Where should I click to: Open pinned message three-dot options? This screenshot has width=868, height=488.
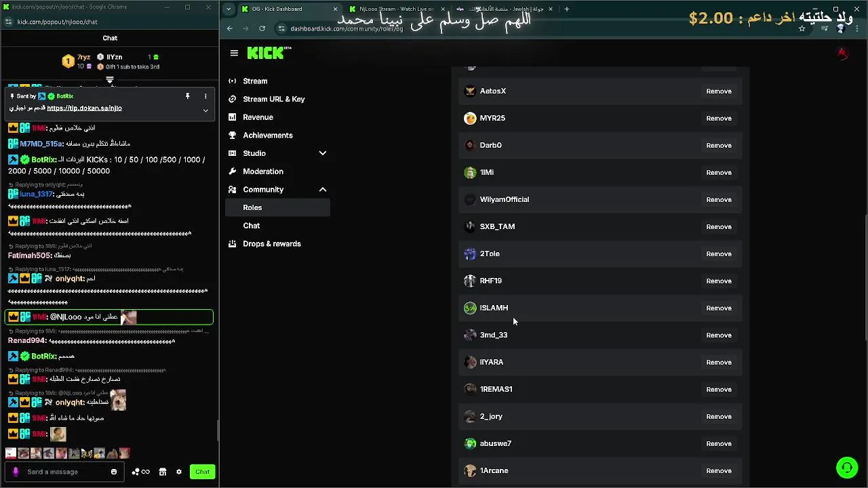[x=205, y=96]
